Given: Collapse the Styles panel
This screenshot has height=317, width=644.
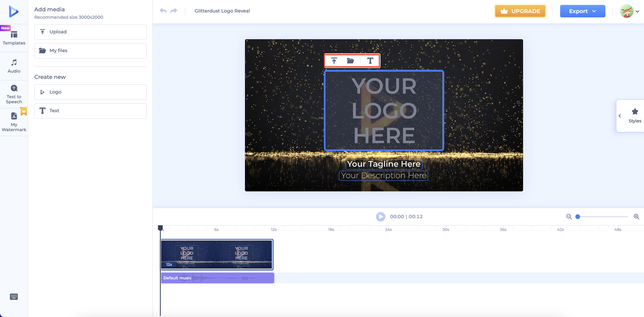Looking at the screenshot, I should [620, 116].
